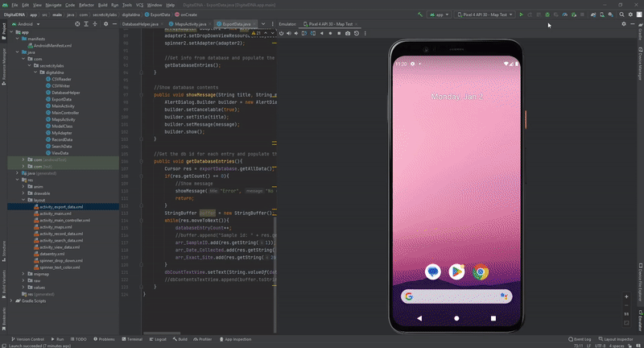Open the Android project view dropdown
Image resolution: width=644 pixels, height=348 pixels.
(26, 24)
